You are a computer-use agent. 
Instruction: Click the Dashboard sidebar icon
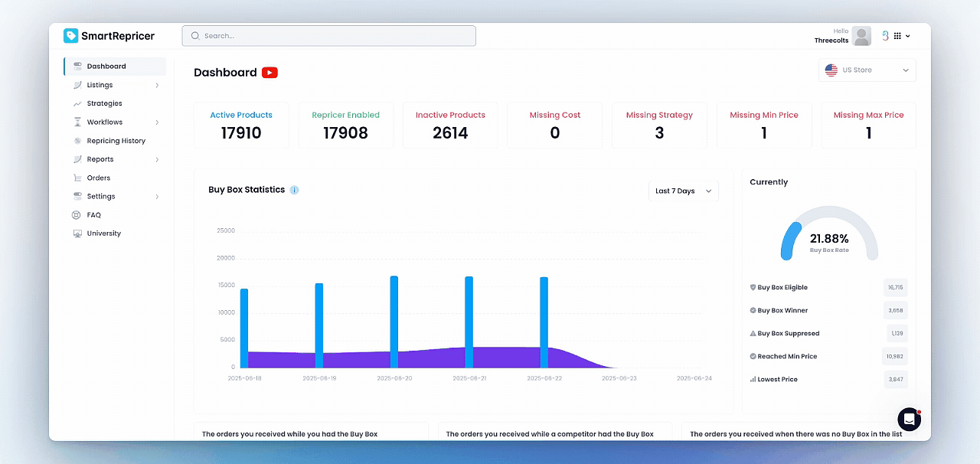pos(77,67)
